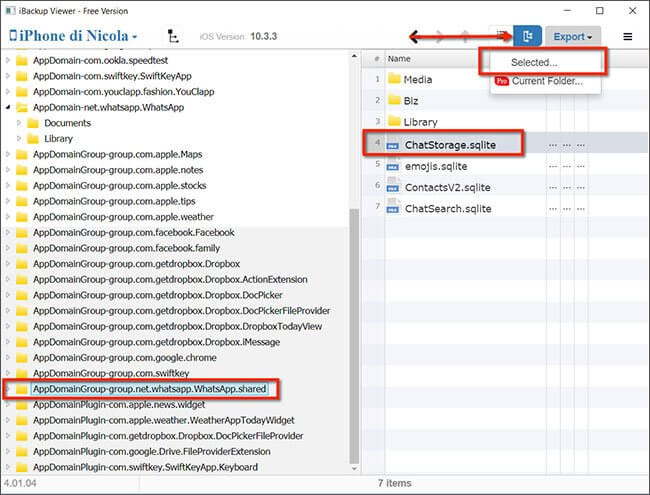Select the WeatherAppTodayWidget tree item

click(164, 420)
